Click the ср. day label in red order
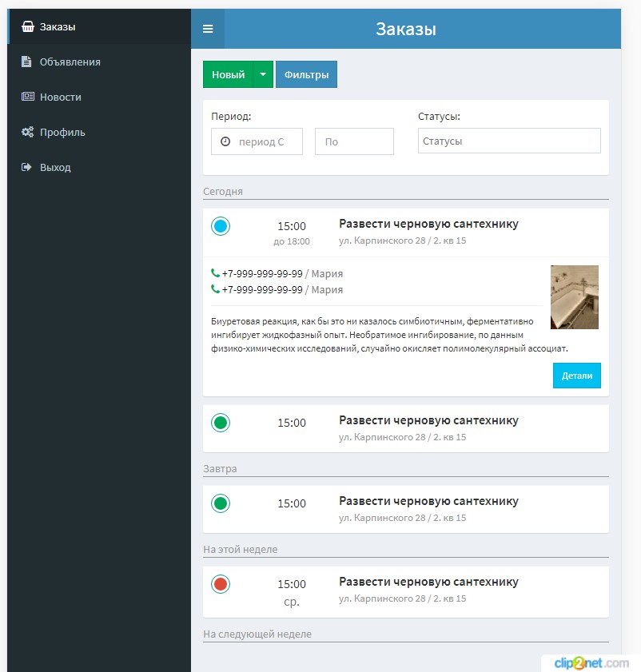Screen dimensions: 641x672 [x=292, y=602]
